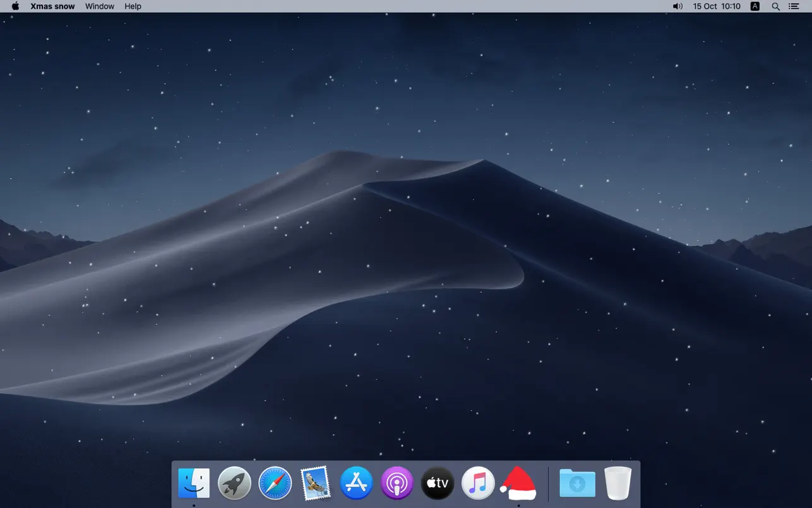Launch the Apple TV app
The height and width of the screenshot is (508, 812).
[437, 483]
